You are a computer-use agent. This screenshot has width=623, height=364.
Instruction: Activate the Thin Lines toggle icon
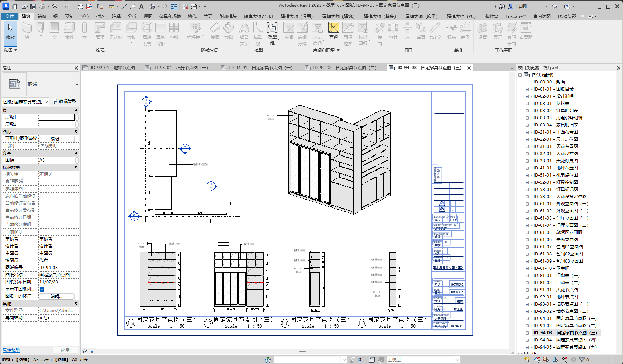(174, 6)
